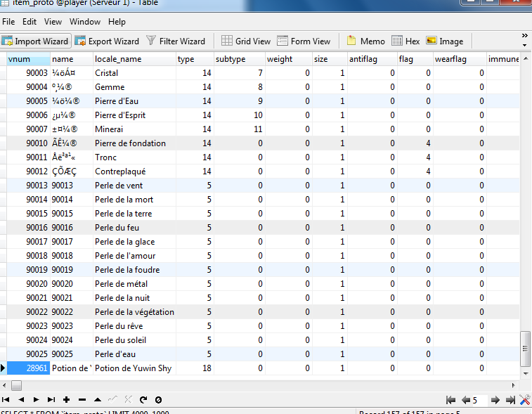The image size is (532, 414).
Task: Open the Import Wizard
Action: point(35,41)
